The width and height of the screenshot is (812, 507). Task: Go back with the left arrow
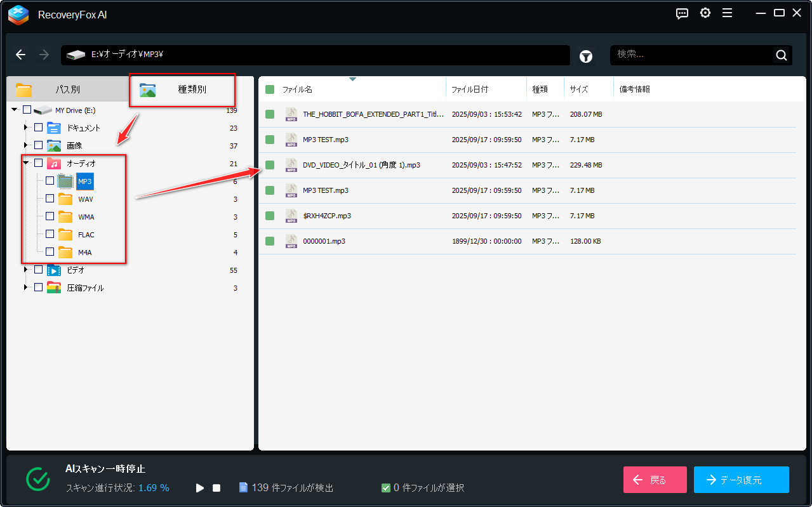(21, 55)
